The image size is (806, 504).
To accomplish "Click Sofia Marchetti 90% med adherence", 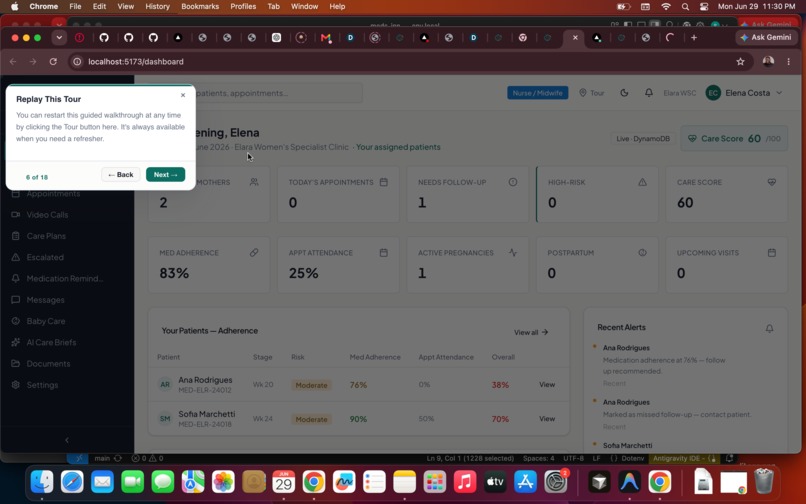I will coord(358,419).
